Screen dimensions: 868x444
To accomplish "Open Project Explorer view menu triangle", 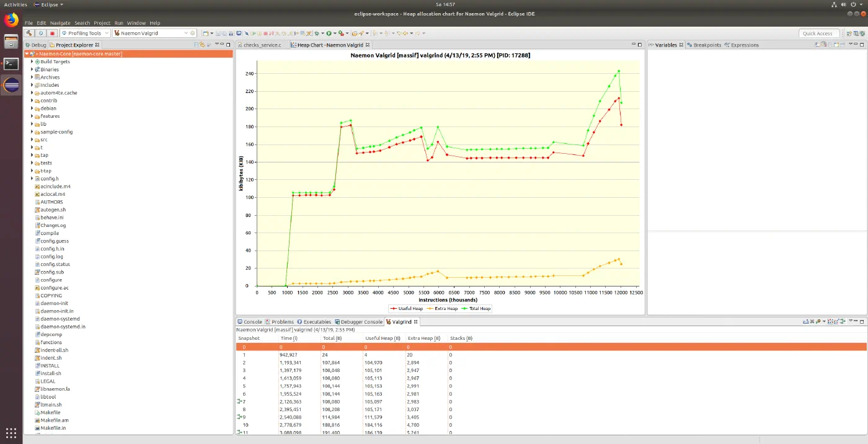I will pyautogui.click(x=217, y=44).
